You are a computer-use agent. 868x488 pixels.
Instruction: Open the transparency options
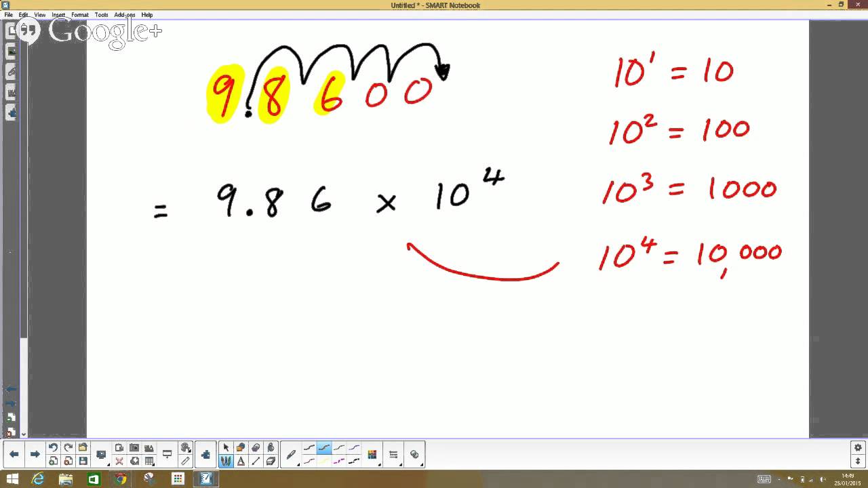click(x=414, y=454)
